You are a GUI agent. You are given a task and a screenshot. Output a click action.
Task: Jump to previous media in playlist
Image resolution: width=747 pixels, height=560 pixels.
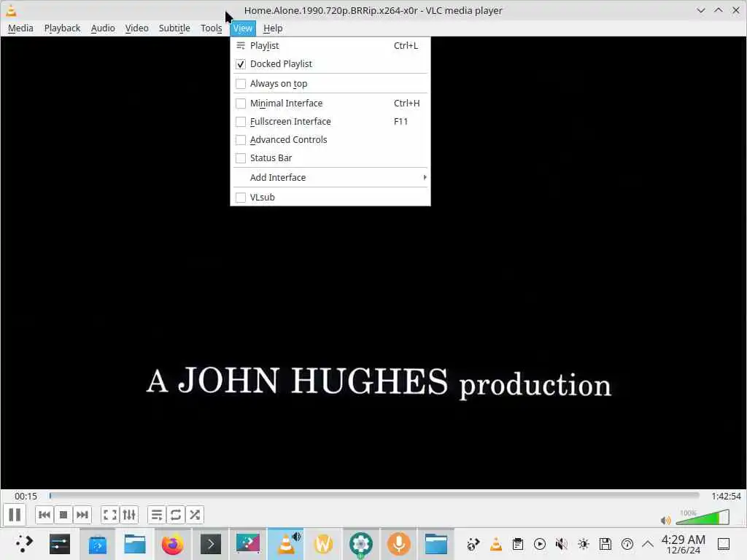tap(44, 515)
